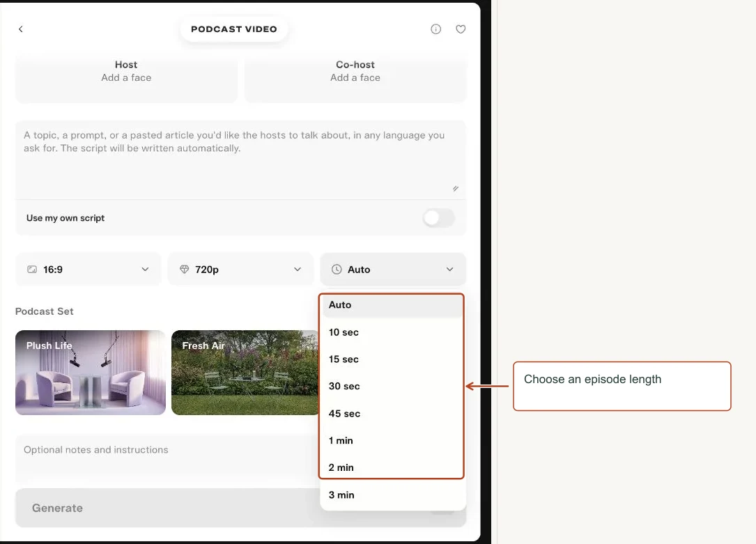The height and width of the screenshot is (544, 756).
Task: Focus the topic prompt text area
Action: point(240,159)
